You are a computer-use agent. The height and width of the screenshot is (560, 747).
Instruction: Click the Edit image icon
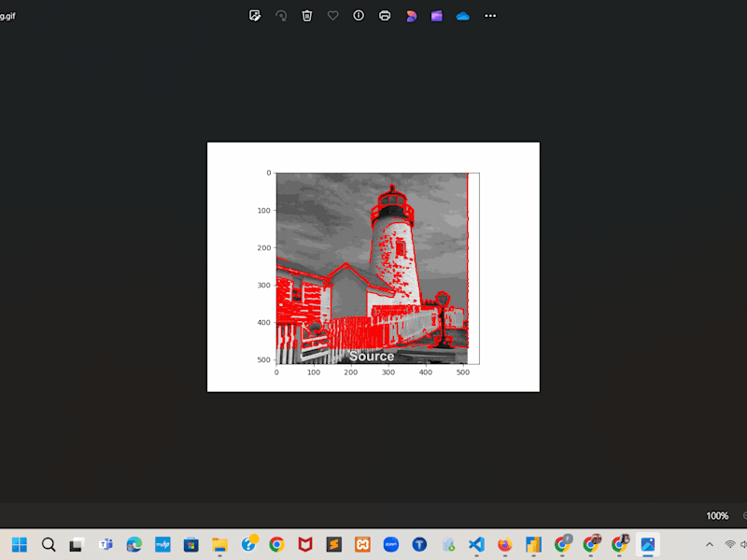(x=255, y=16)
